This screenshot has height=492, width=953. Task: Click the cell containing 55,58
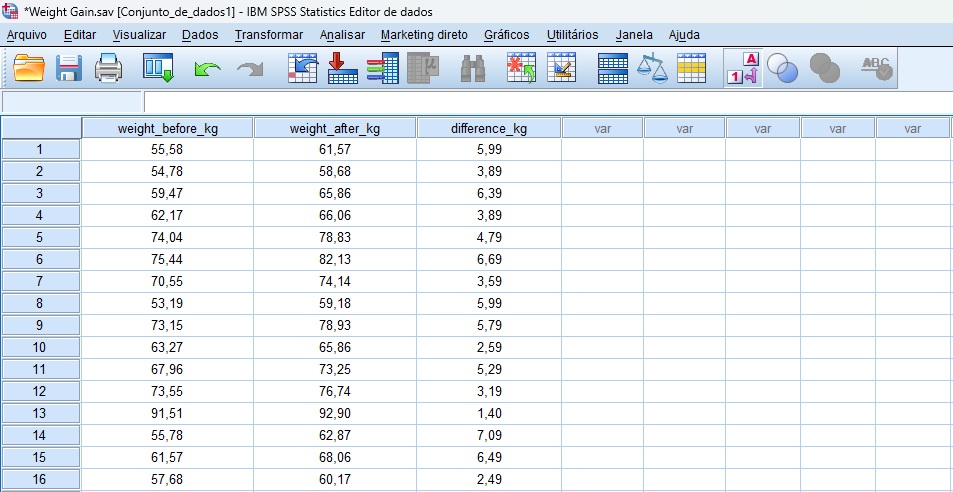pyautogui.click(x=167, y=149)
